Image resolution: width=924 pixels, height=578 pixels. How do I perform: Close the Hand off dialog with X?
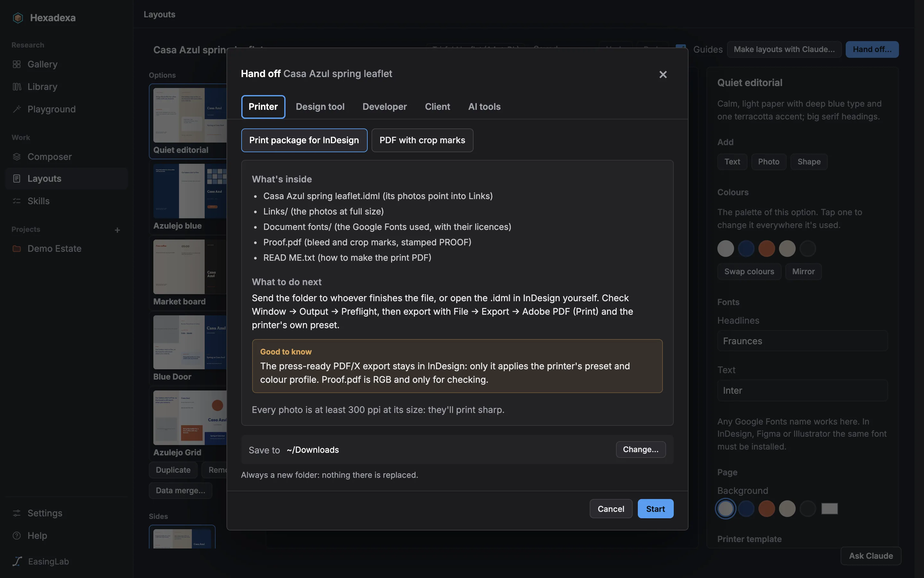click(x=663, y=74)
